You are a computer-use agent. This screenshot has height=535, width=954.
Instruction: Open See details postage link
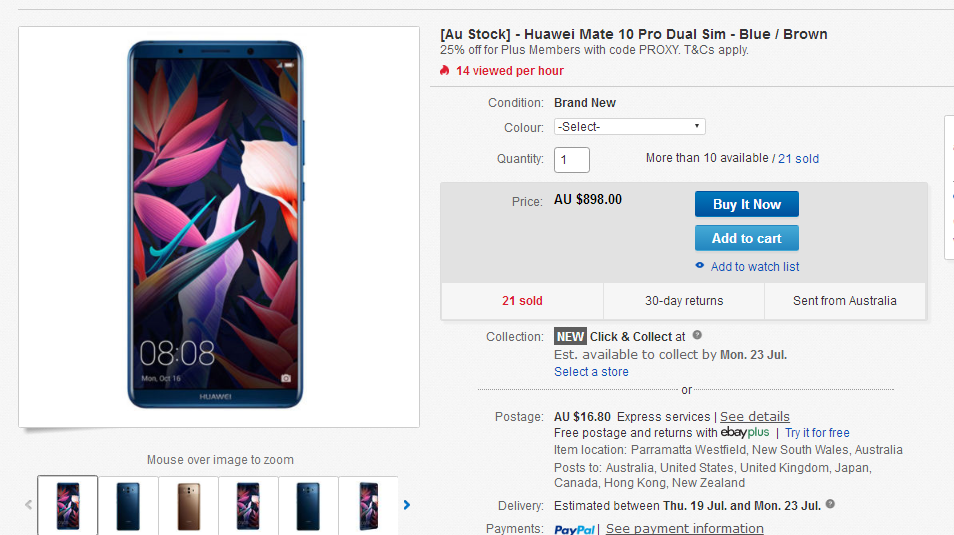[754, 417]
